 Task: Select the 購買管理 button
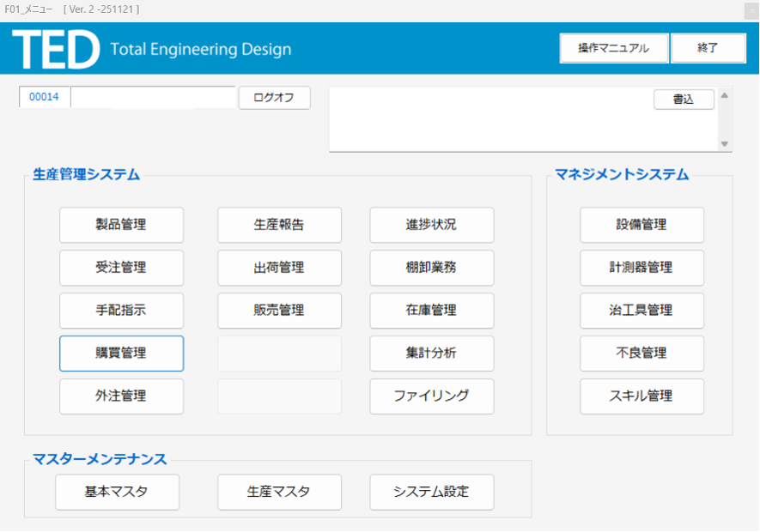pos(121,354)
